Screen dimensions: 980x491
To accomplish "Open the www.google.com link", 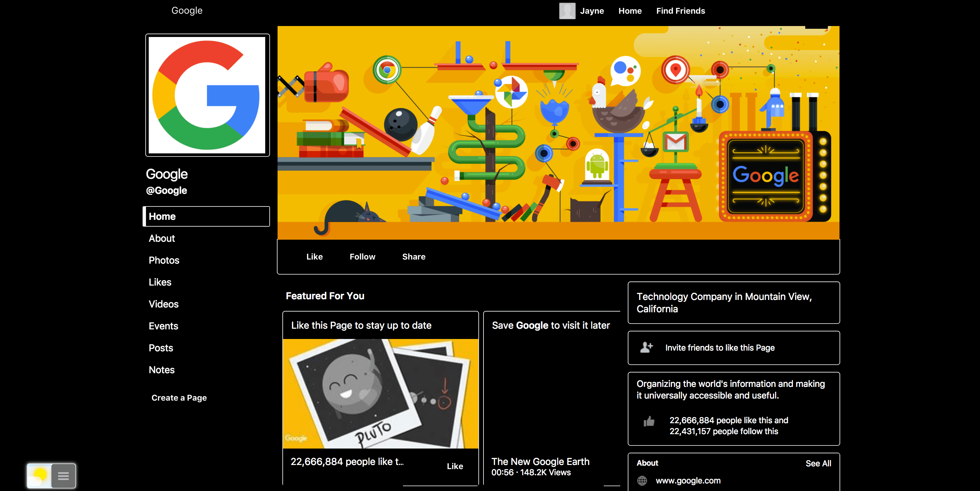I will coord(688,480).
